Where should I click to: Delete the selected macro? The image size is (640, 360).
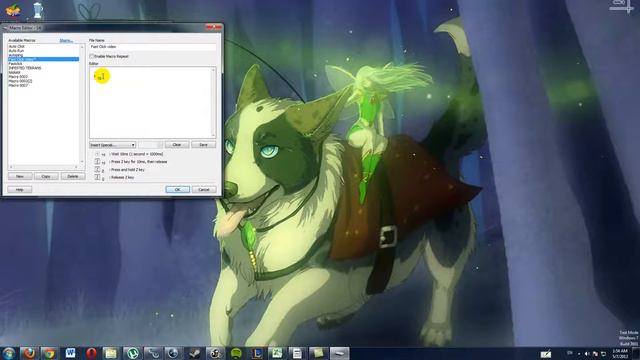(x=73, y=176)
